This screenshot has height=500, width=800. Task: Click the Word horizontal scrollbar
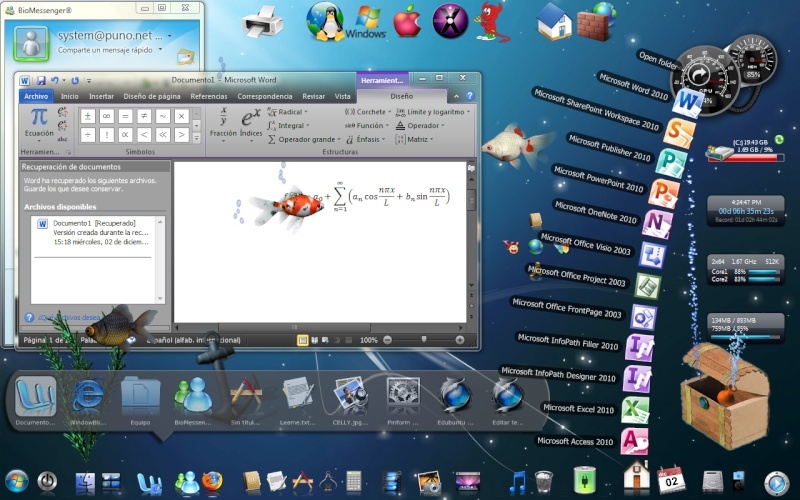318,328
